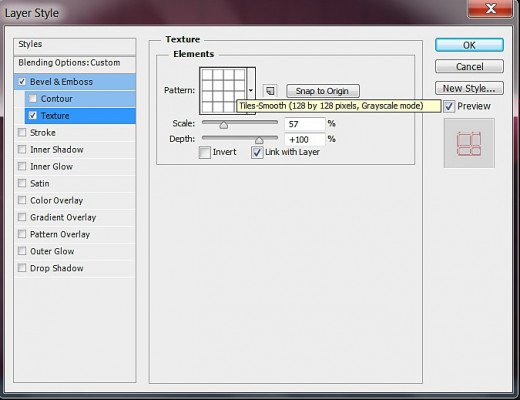Close the Layer Style dialog
The width and height of the screenshot is (520, 400).
click(x=490, y=8)
